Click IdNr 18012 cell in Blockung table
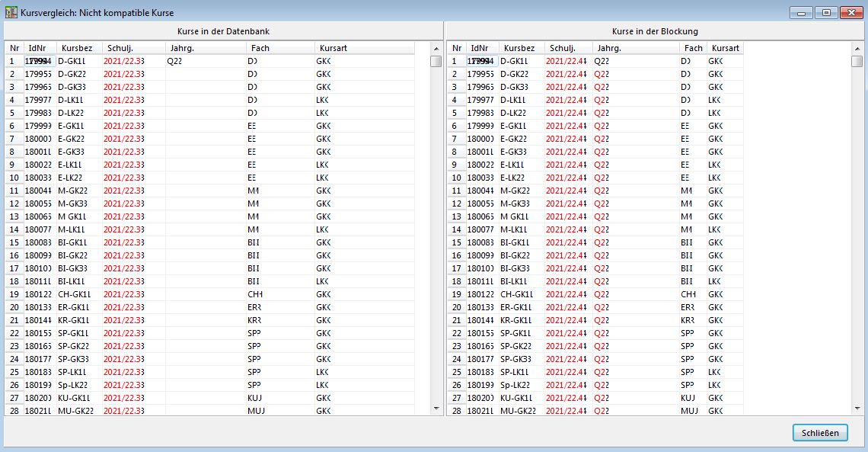The width and height of the screenshot is (868, 452). (x=481, y=294)
